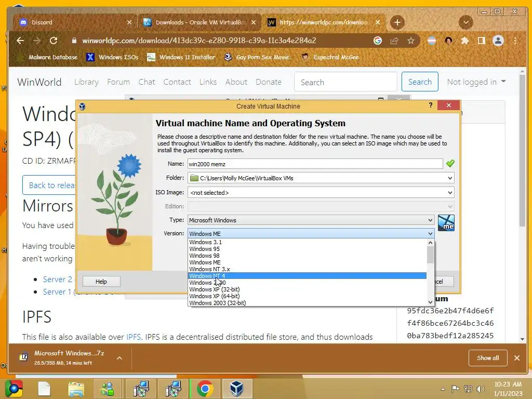Open the Malware Database bookmark
The width and height of the screenshot is (532, 399).
point(48,57)
